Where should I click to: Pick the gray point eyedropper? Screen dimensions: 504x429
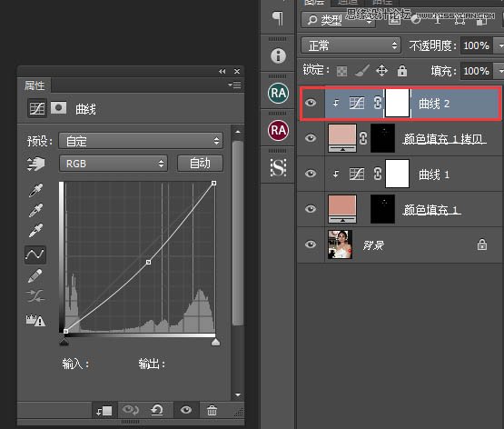tap(35, 210)
